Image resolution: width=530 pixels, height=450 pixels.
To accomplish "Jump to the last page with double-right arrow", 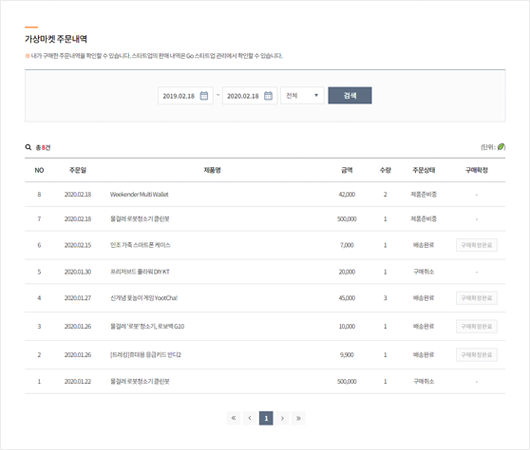I will [x=298, y=418].
